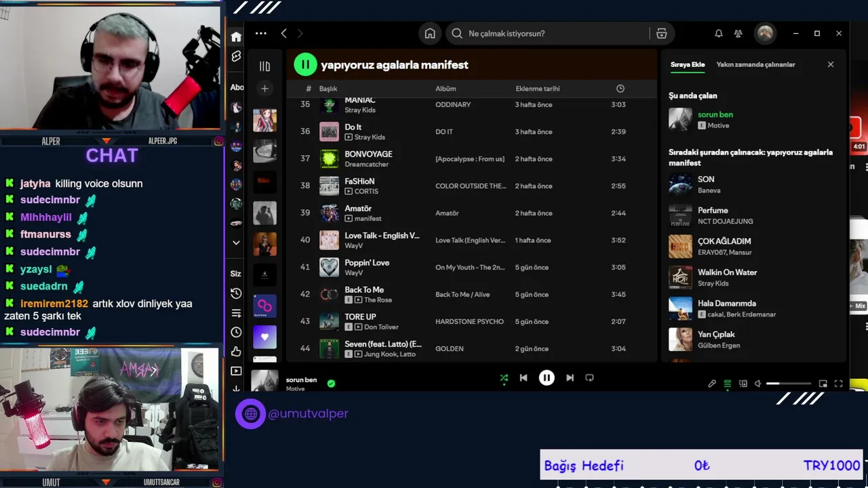Sort tracks by Eklenme tarihi header
The image size is (868, 488).
click(538, 89)
